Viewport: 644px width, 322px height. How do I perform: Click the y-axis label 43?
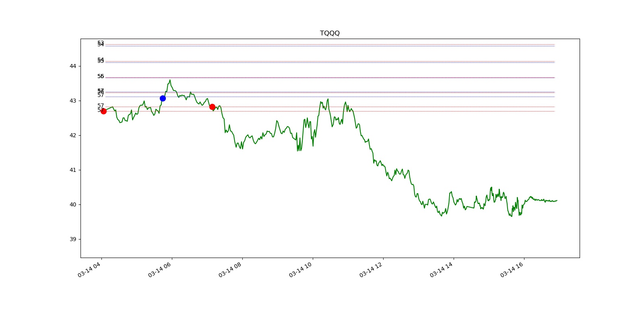pyautogui.click(x=73, y=101)
